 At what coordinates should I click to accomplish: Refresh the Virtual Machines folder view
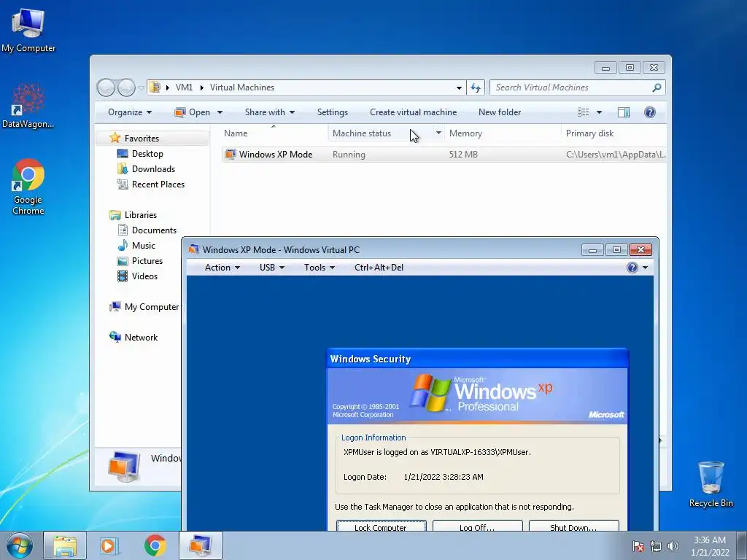click(x=476, y=87)
